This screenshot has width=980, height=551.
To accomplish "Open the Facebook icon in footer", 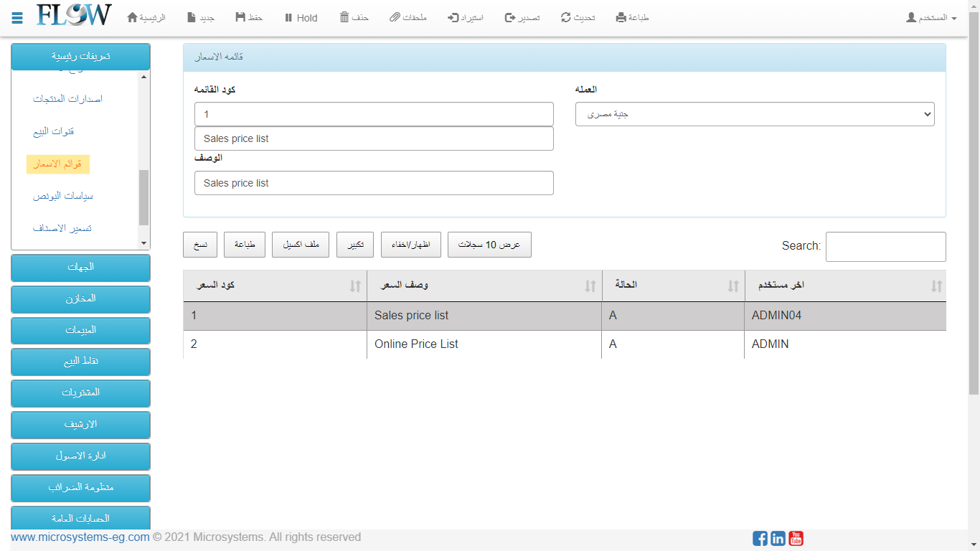I will tap(760, 538).
